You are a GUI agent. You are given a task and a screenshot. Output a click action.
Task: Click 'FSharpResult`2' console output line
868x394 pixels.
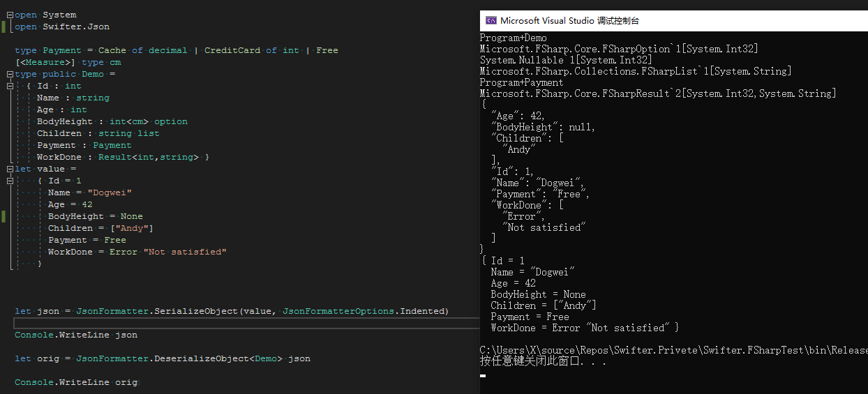coord(658,93)
